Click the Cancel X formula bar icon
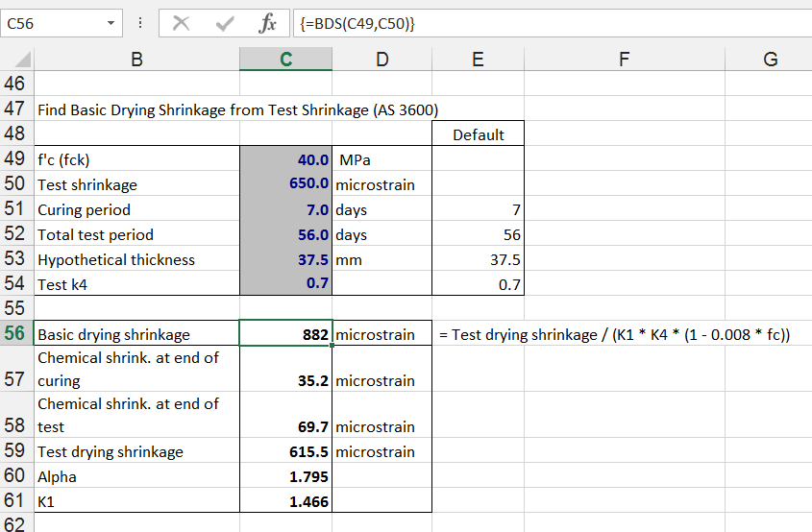 (x=181, y=23)
